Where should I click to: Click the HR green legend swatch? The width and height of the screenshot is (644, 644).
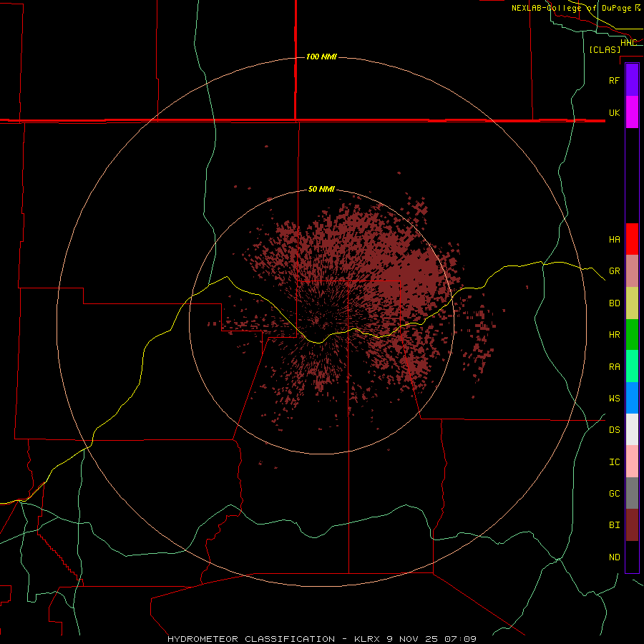click(632, 335)
